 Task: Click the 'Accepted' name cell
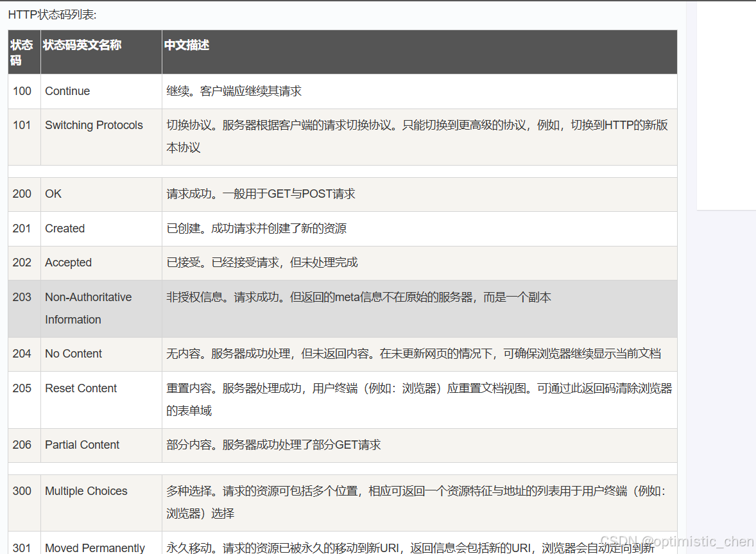[x=101, y=263]
